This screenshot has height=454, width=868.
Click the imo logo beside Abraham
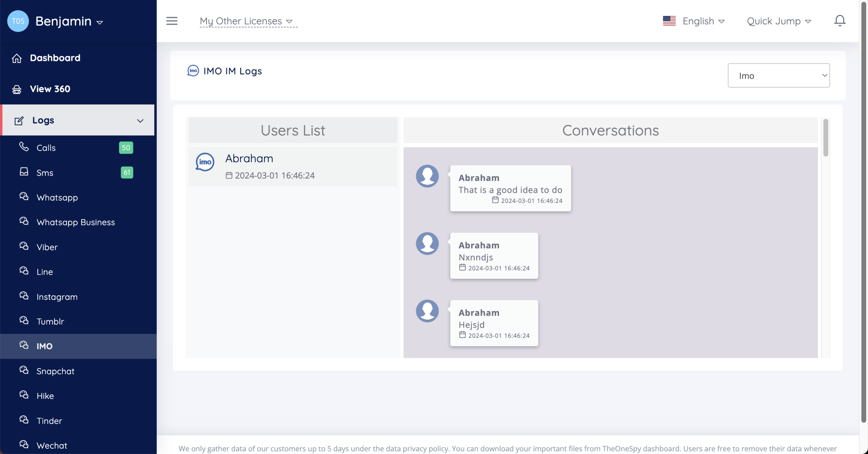point(205,162)
